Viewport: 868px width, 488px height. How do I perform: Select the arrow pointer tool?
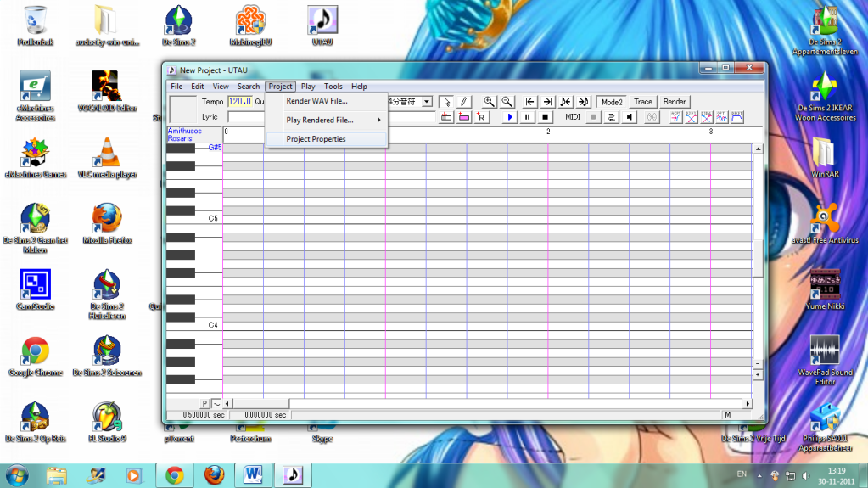tap(448, 102)
